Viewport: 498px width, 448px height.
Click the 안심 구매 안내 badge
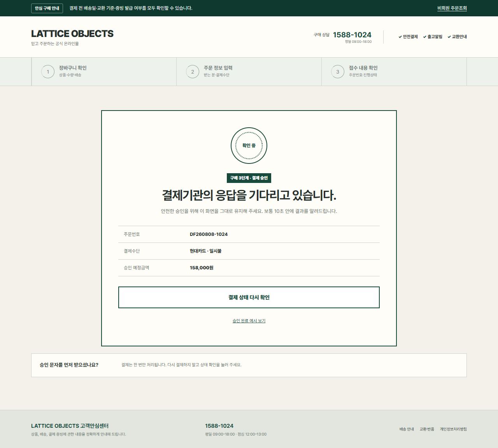pos(47,8)
